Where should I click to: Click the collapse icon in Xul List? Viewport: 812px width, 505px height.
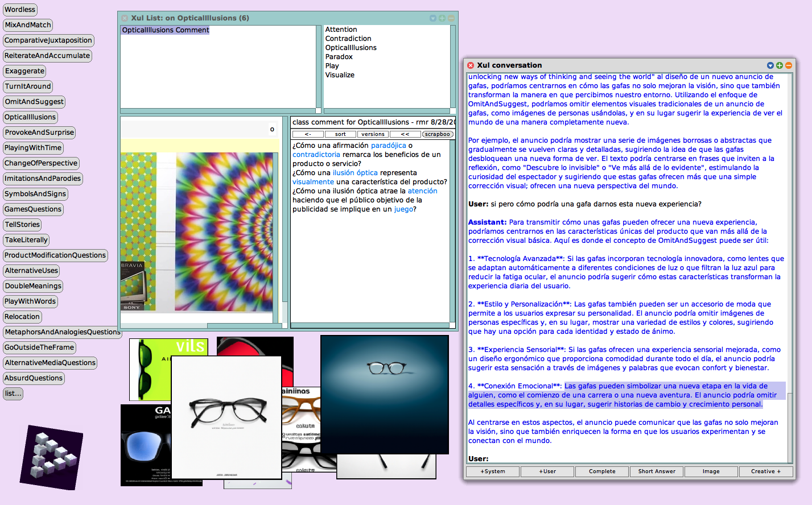tap(451, 18)
